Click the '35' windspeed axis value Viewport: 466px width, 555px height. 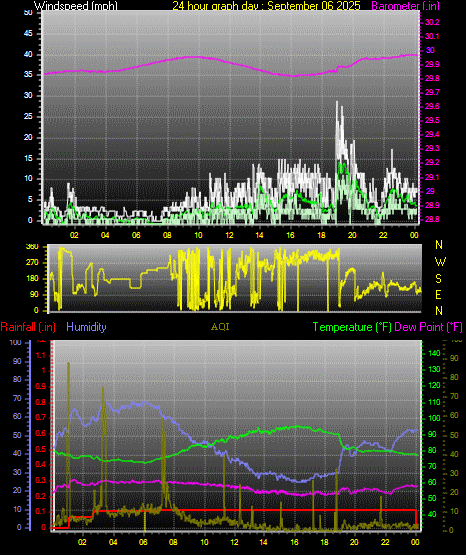click(x=28, y=75)
